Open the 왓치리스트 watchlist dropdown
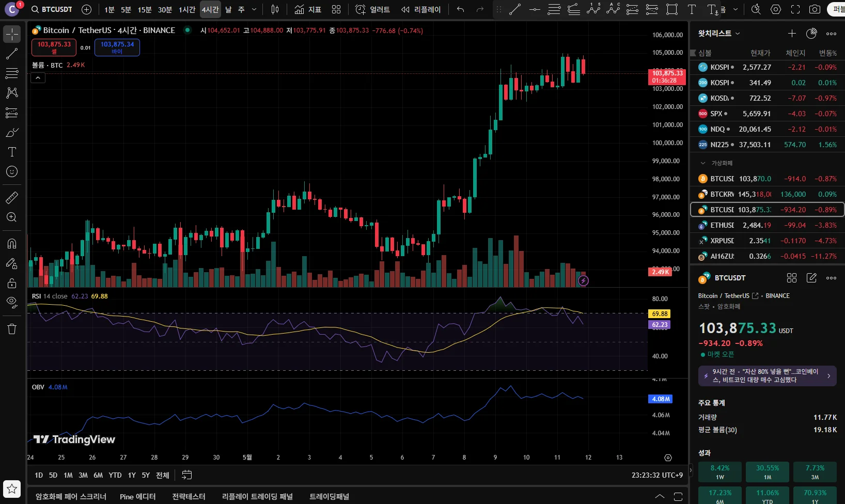Viewport: 845px width, 504px height. click(x=719, y=34)
